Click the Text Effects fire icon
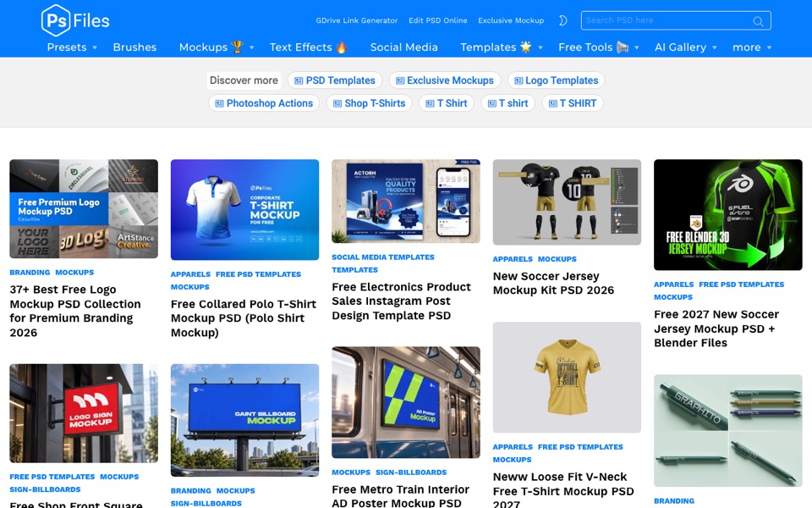Screen dimensions: 812x508 [341, 47]
